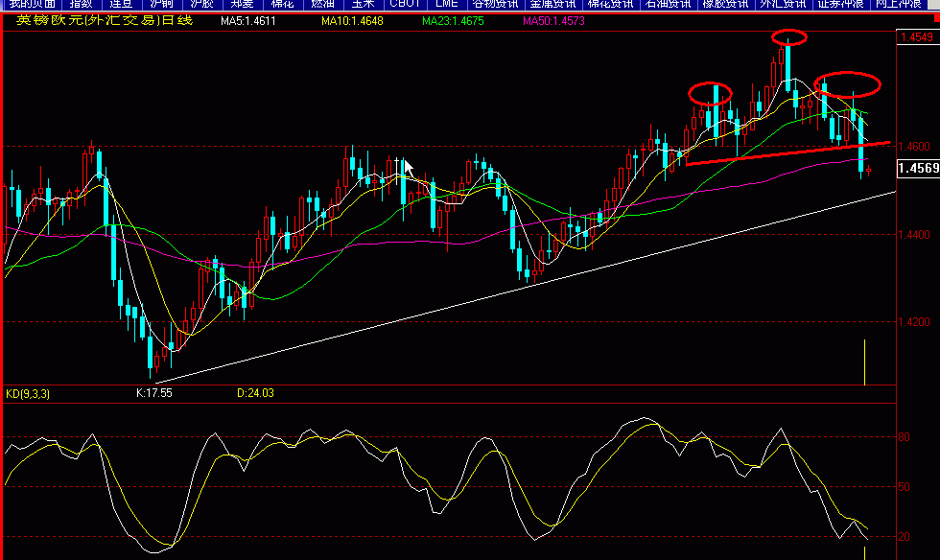Open the 我的页面 tab
Viewport: 940px width, 560px height.
tap(32, 4)
